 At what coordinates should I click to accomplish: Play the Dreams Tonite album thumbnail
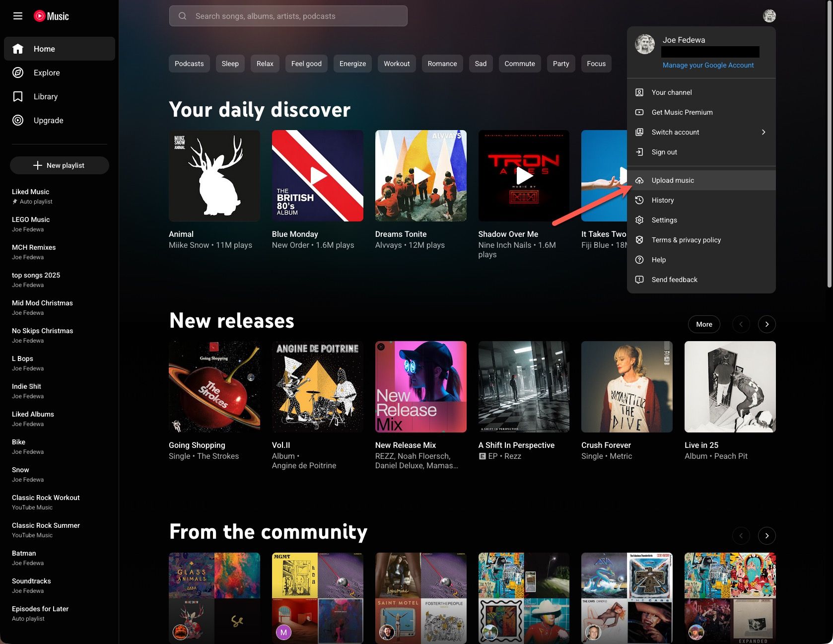[x=421, y=176]
